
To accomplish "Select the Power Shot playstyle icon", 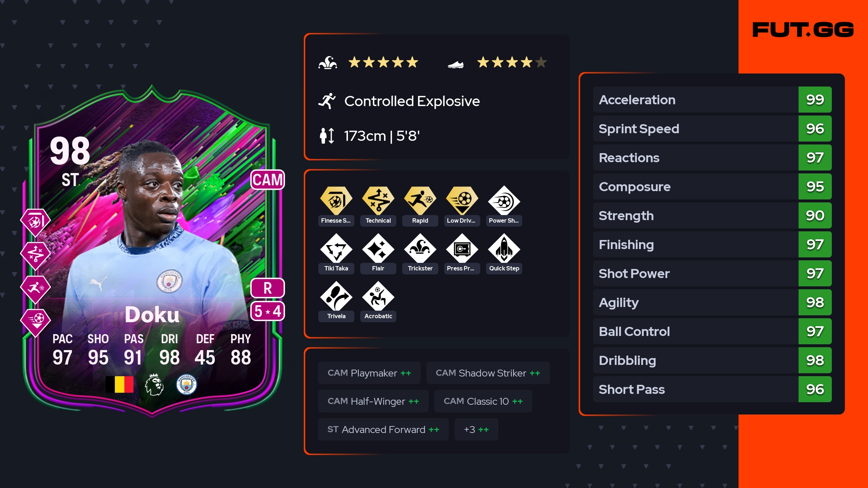I will 504,200.
